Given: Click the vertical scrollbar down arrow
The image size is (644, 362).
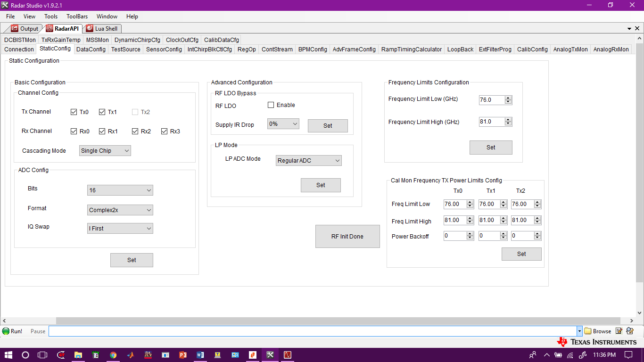Looking at the screenshot, I should pos(640,313).
